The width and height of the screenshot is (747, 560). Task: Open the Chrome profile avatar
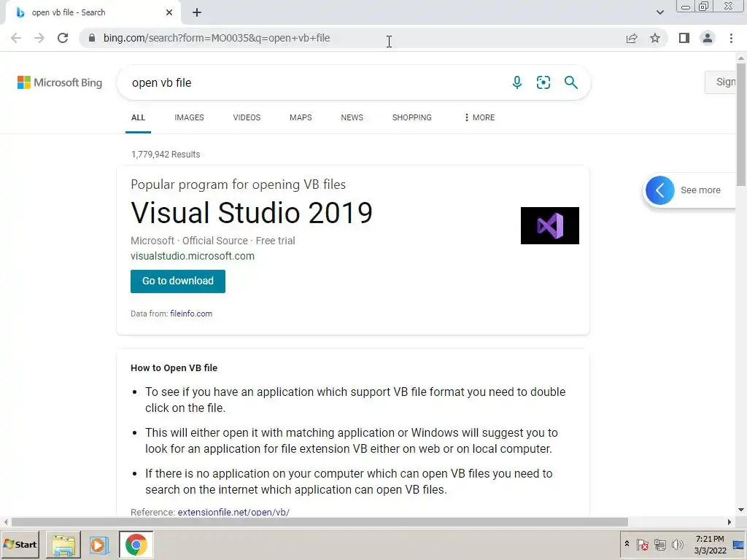(708, 38)
